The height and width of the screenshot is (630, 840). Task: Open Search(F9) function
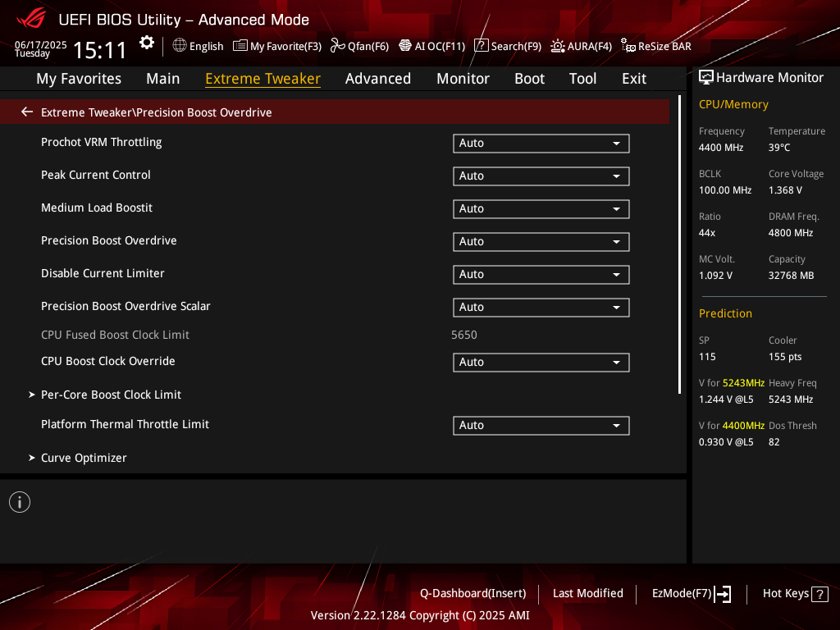tap(508, 46)
